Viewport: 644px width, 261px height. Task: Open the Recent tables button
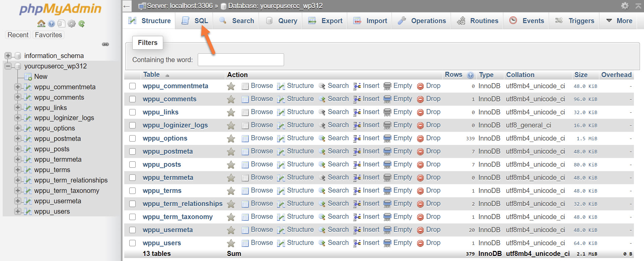[18, 35]
